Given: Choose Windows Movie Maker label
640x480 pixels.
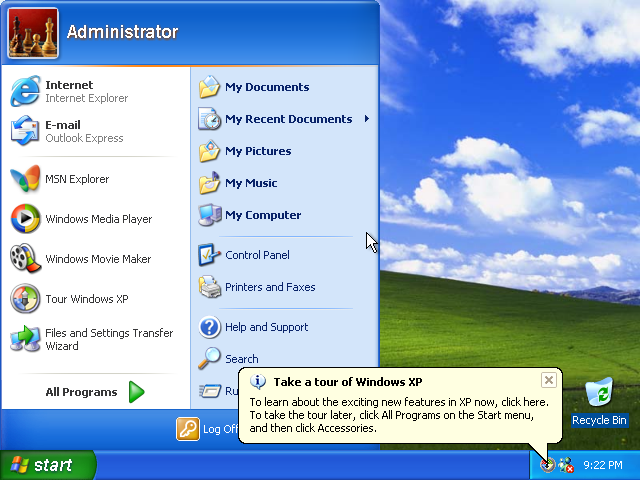Looking at the screenshot, I should pos(98,259).
